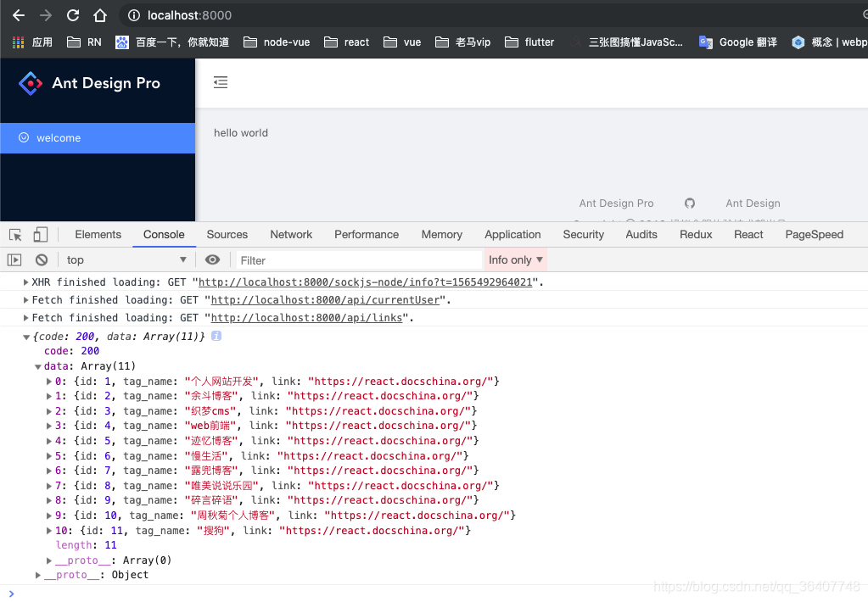Open the Redux tab
The height and width of the screenshot is (602, 868).
[696, 235]
